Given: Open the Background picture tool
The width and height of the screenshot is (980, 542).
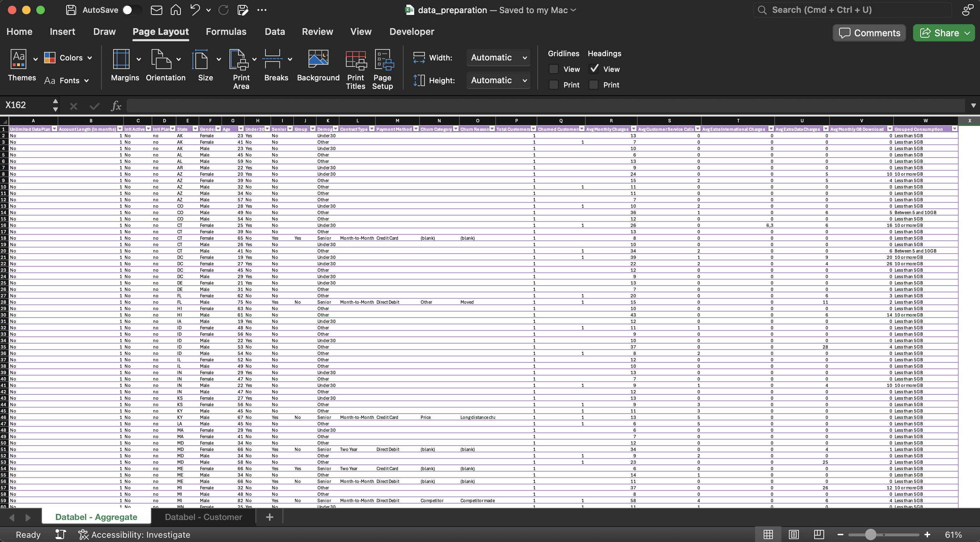Looking at the screenshot, I should tap(318, 68).
